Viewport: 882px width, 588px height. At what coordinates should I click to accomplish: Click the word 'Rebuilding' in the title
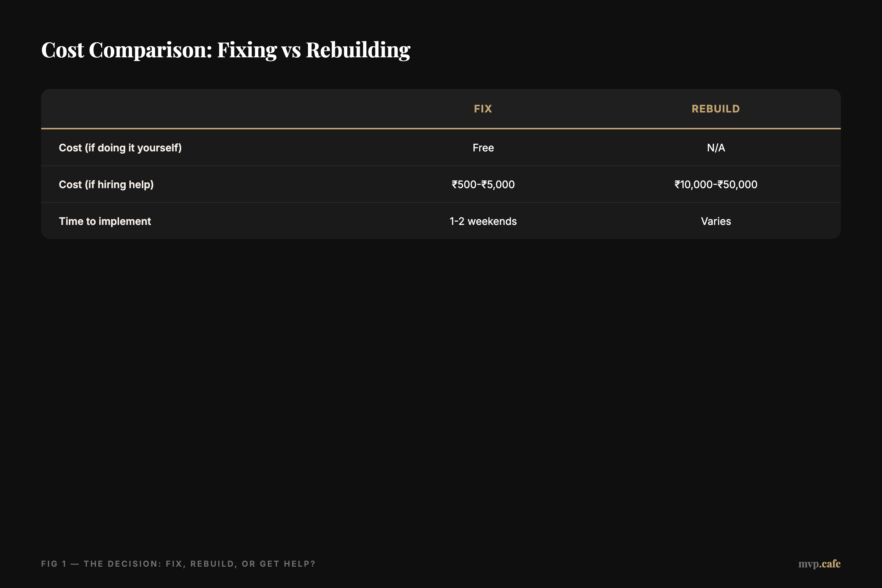pyautogui.click(x=358, y=50)
